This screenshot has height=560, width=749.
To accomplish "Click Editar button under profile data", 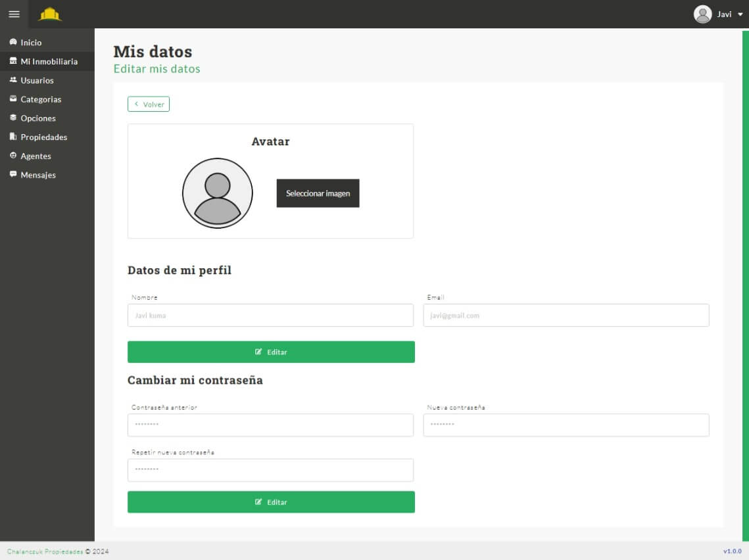I will pos(271,352).
